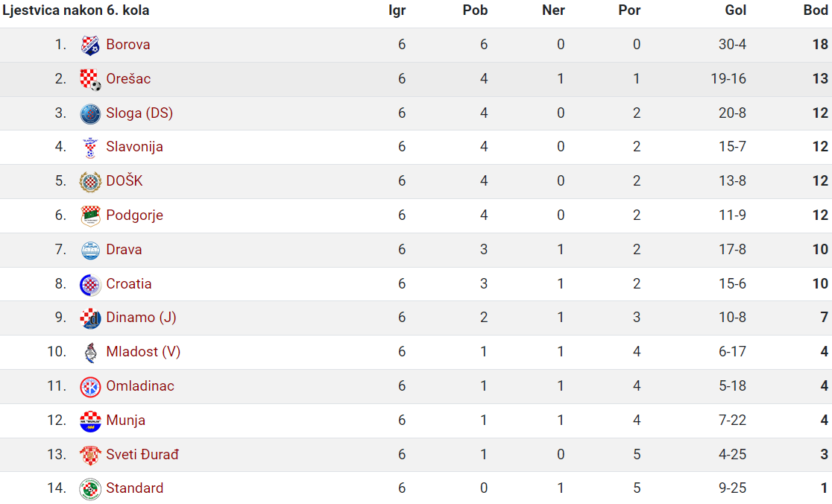The height and width of the screenshot is (504, 832).
Task: Open the Croatia team link
Action: pyautogui.click(x=129, y=284)
